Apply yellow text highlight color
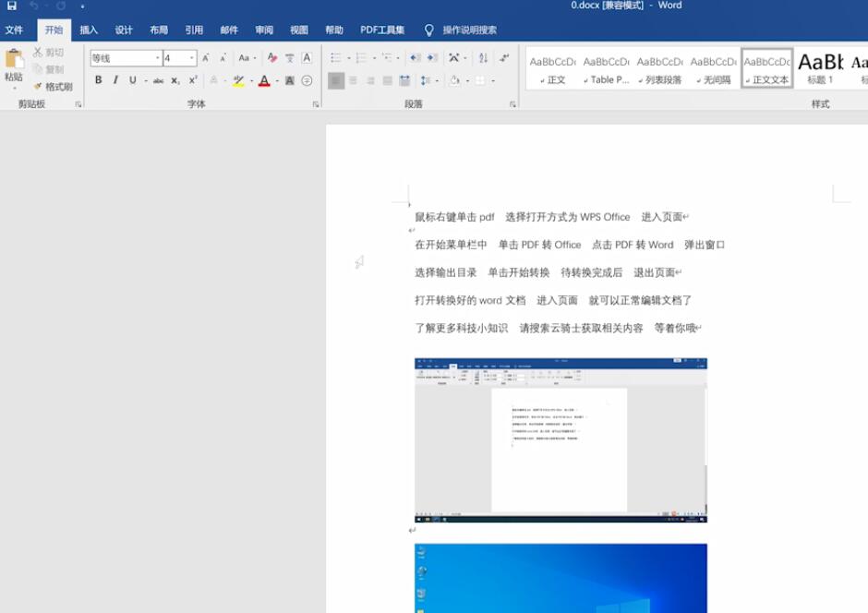 pyautogui.click(x=238, y=80)
